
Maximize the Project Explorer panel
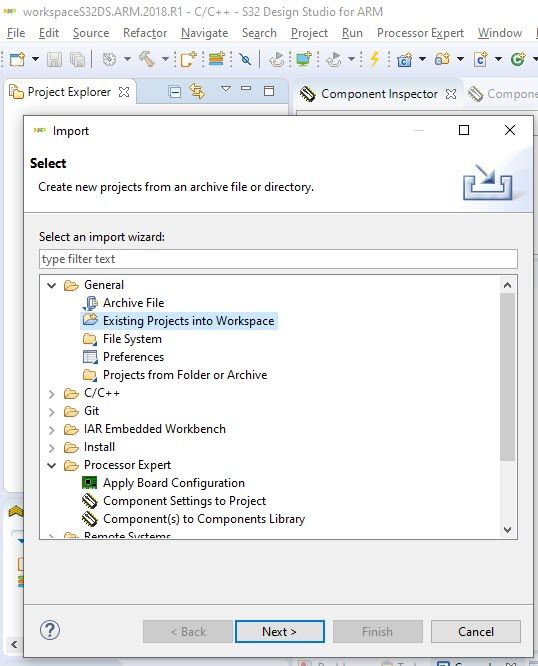[269, 91]
